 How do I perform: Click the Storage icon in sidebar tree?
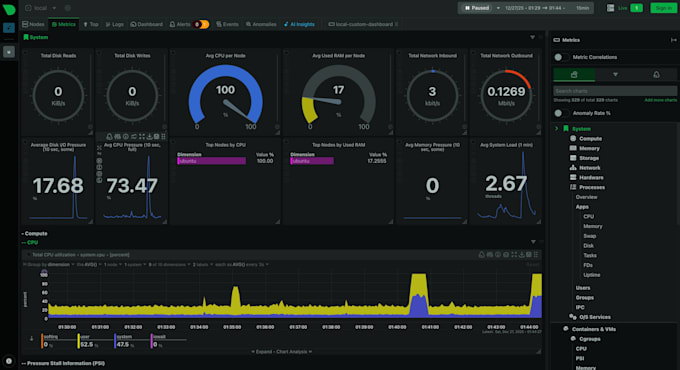point(573,158)
